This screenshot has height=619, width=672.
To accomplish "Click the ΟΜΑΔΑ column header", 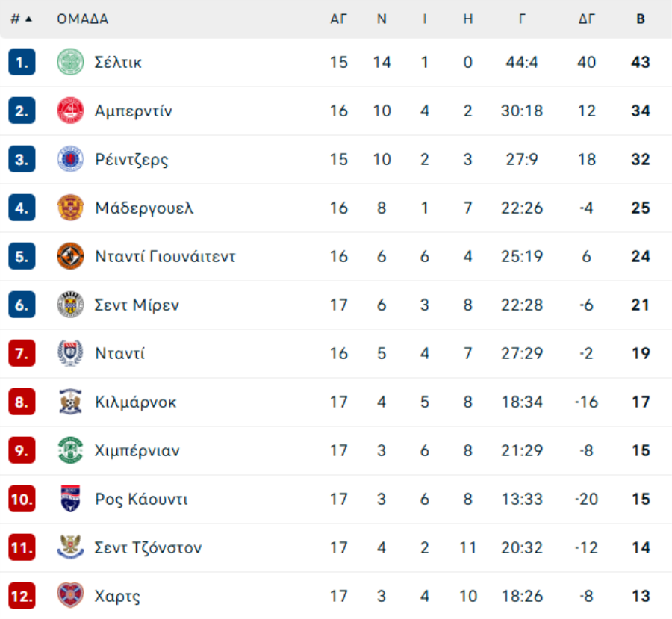I will 82,19.
